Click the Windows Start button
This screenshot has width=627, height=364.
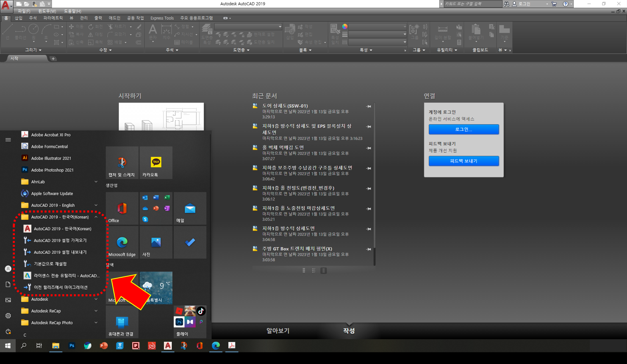pos(7,346)
